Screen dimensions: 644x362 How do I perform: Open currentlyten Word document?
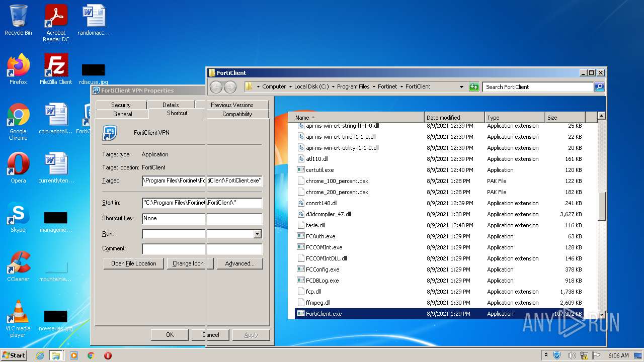pyautogui.click(x=56, y=168)
